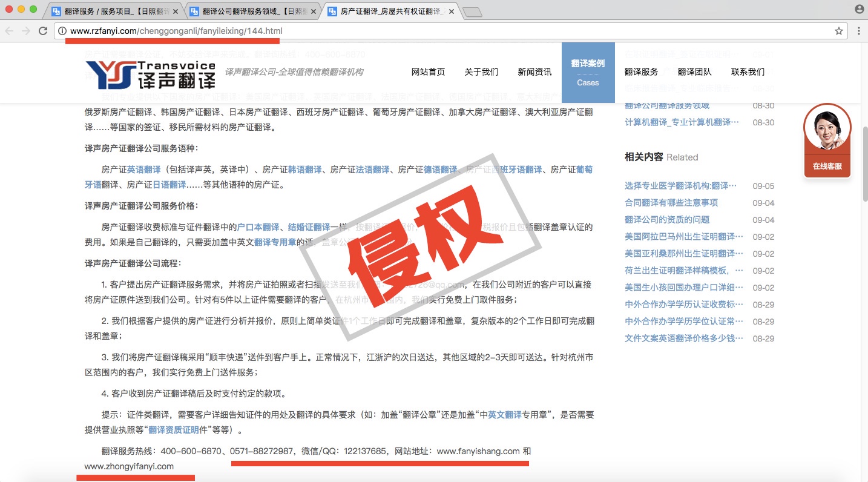Open related link 文件文案英语翻译价格多少钱
868x482 pixels.
[684, 338]
